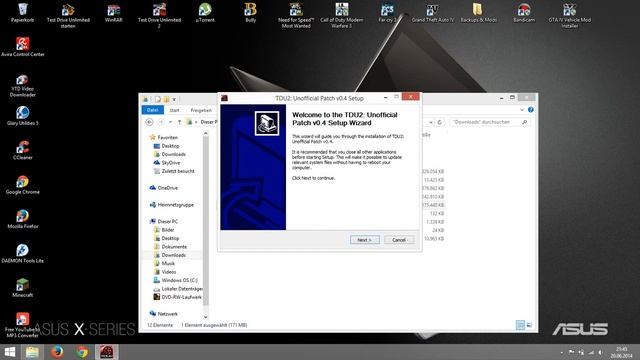Viewport: 640px width, 360px height.
Task: Select the Minecraft desktop icon
Action: (x=22, y=287)
